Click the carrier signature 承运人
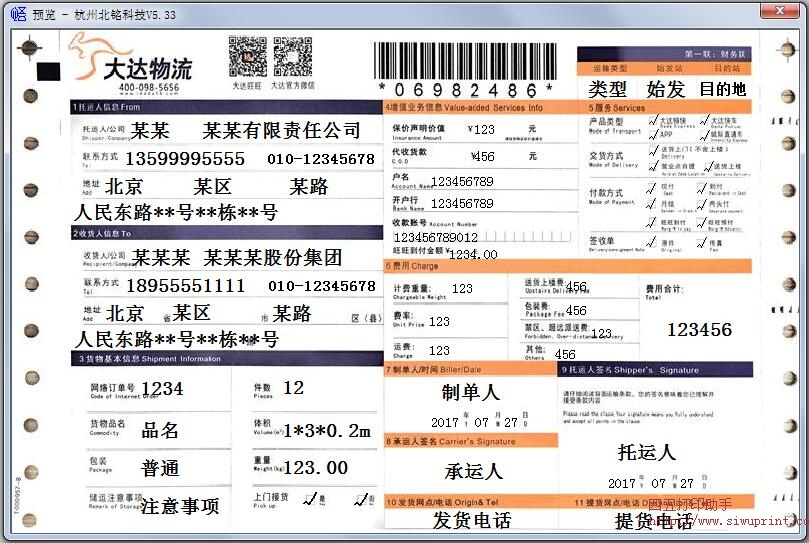Screen dimensions: 809x543 (473, 471)
